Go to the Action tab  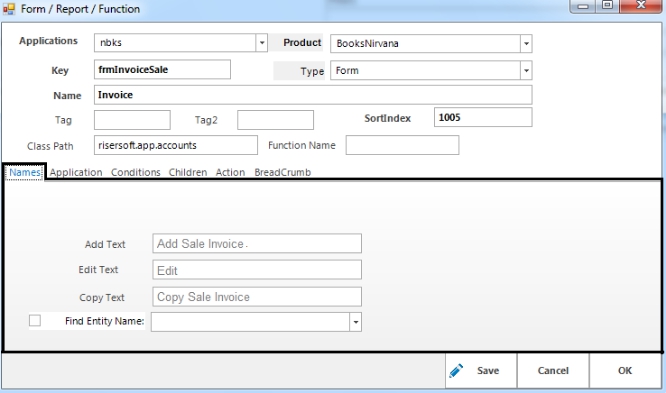[x=230, y=172]
